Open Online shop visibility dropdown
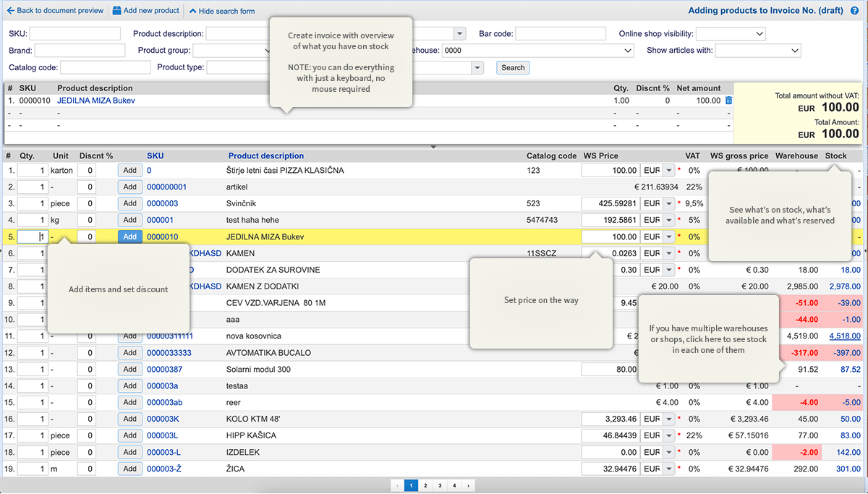The image size is (868, 494). click(731, 33)
